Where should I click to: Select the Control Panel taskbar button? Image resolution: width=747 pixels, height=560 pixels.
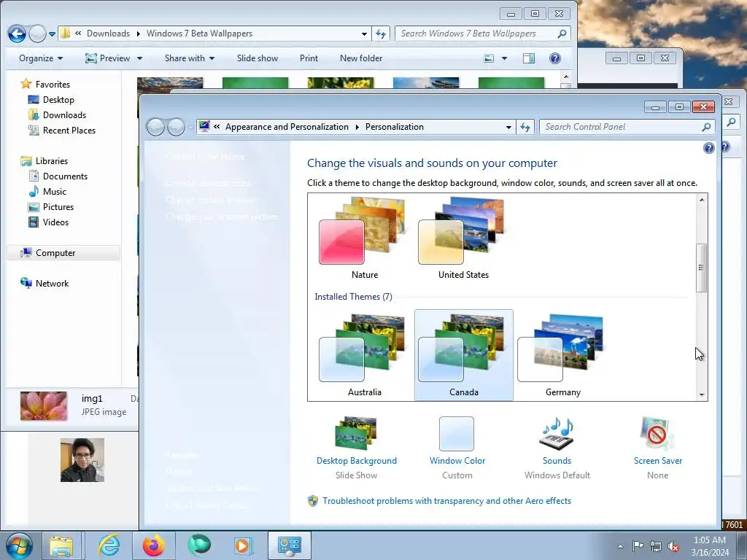[x=289, y=545]
